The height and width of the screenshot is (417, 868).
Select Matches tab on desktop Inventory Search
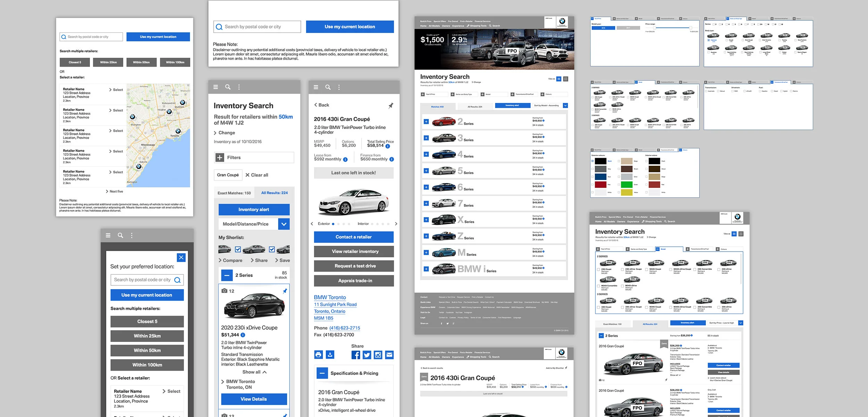pos(437,107)
